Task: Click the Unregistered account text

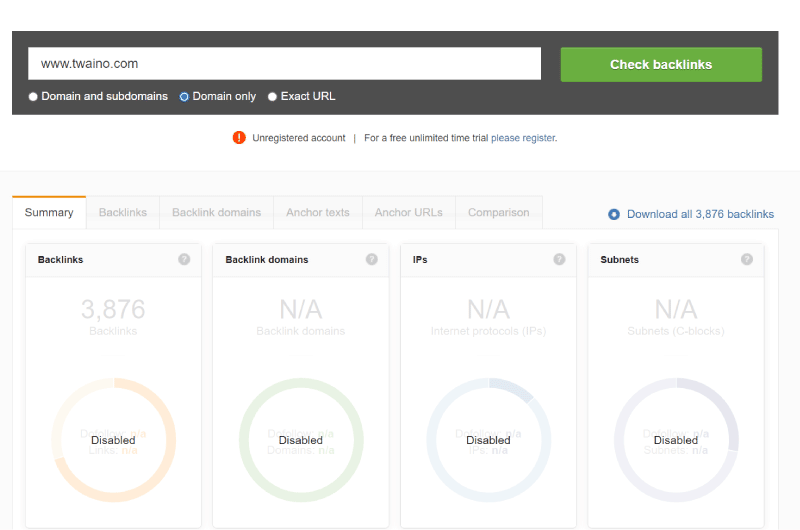Action: 298,138
